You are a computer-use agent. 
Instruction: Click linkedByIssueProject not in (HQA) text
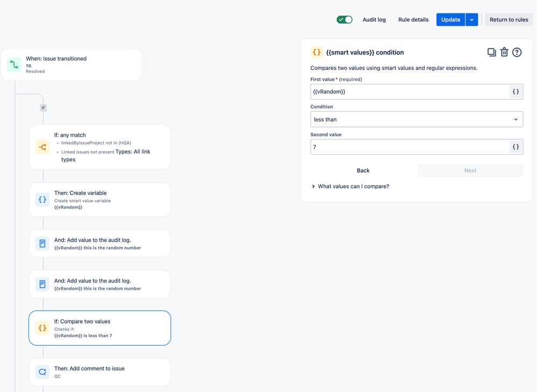96,143
